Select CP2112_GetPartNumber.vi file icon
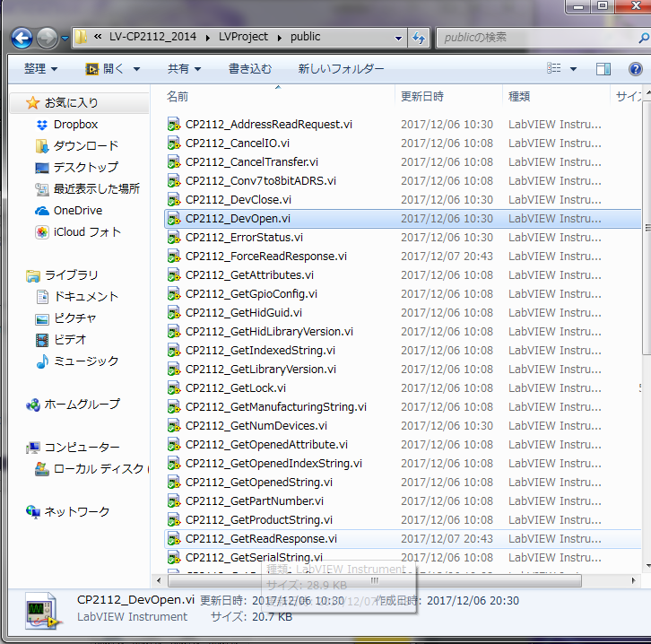The width and height of the screenshot is (651, 644). click(174, 501)
